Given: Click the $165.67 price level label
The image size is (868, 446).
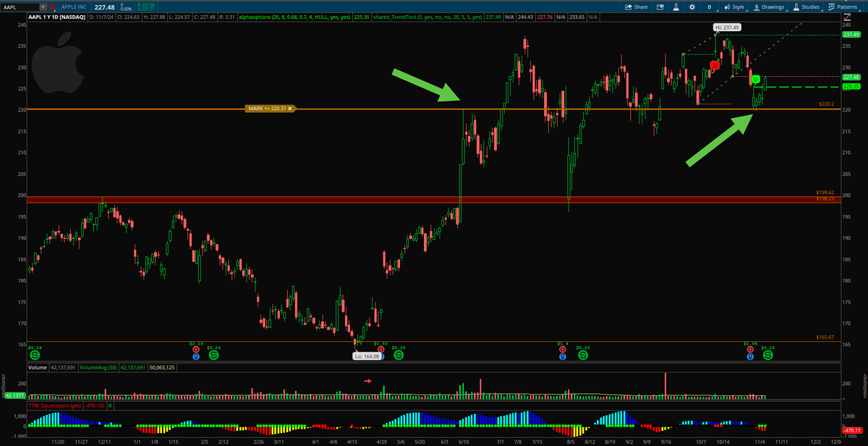Looking at the screenshot, I should 825,337.
